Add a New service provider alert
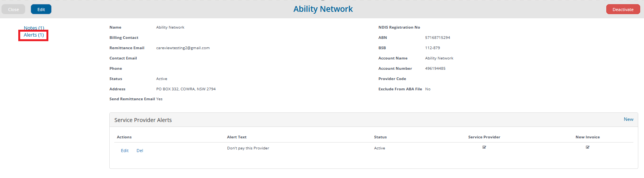Screen dimensions: 644x178 pos(628,119)
